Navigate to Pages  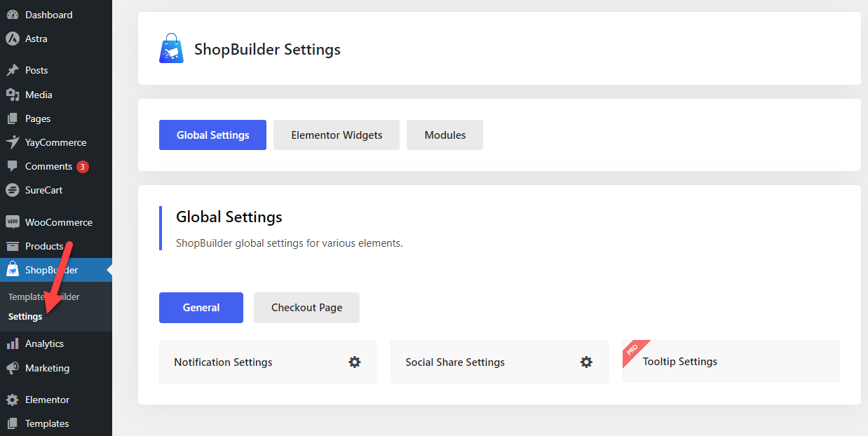pos(56,118)
